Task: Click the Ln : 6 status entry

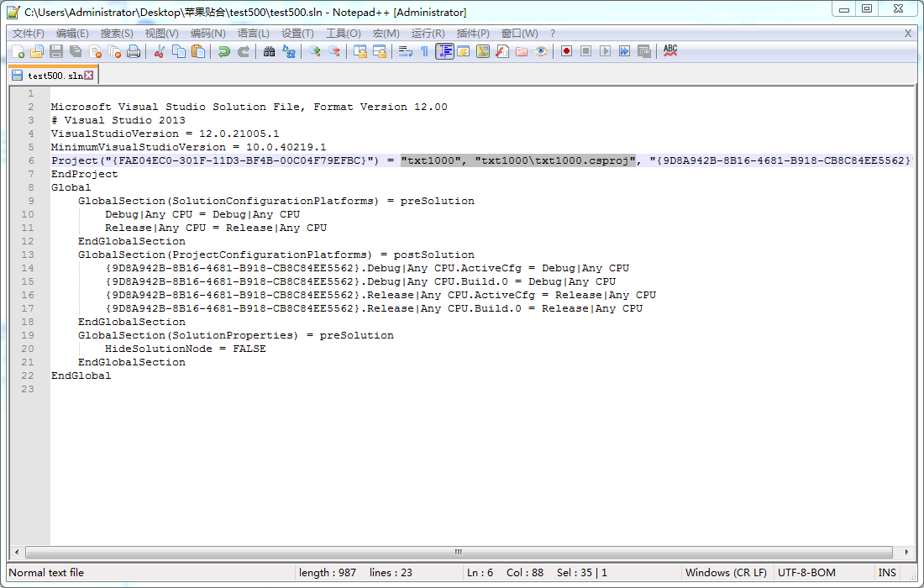Action: tap(480, 573)
